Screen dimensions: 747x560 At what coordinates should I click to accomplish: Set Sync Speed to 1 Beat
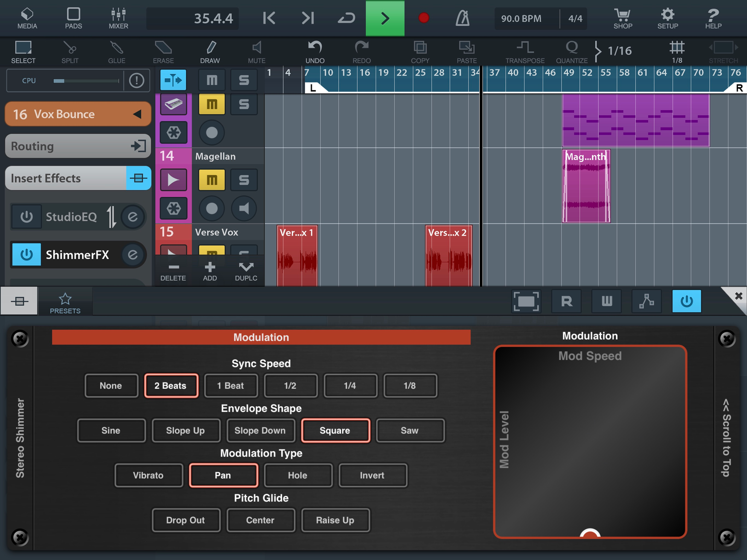click(x=231, y=386)
